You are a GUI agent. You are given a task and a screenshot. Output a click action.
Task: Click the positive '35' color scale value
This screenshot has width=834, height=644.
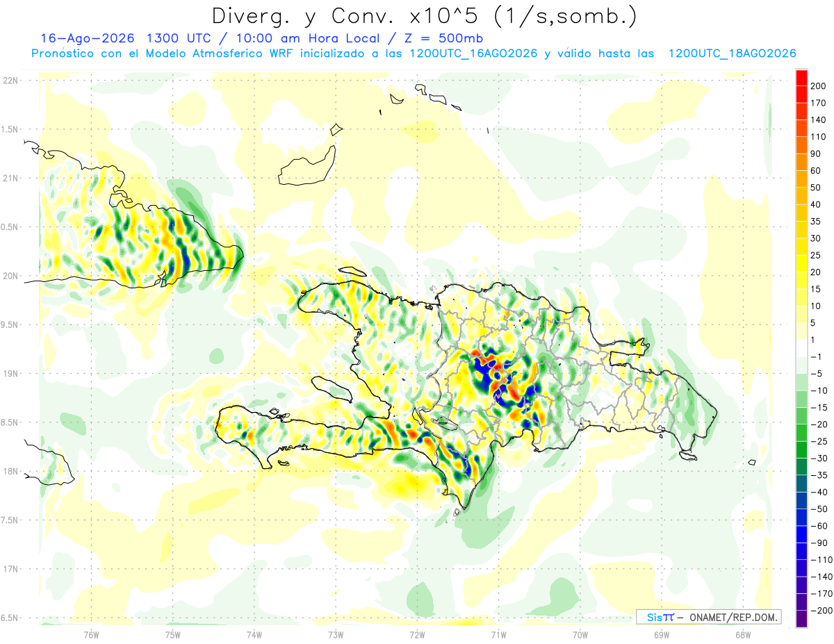click(815, 222)
